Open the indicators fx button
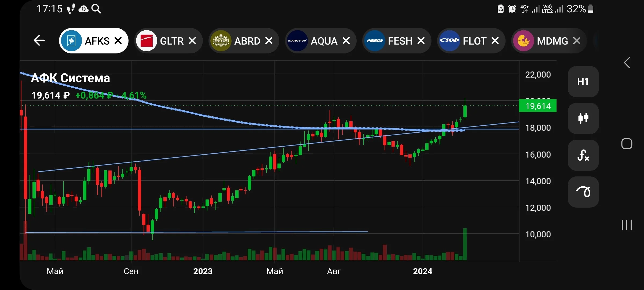 click(583, 155)
